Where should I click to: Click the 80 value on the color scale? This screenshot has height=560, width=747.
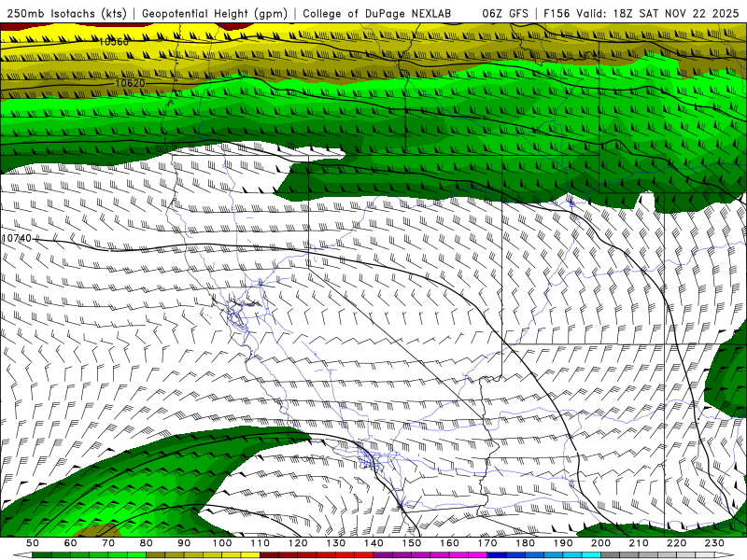coord(146,543)
